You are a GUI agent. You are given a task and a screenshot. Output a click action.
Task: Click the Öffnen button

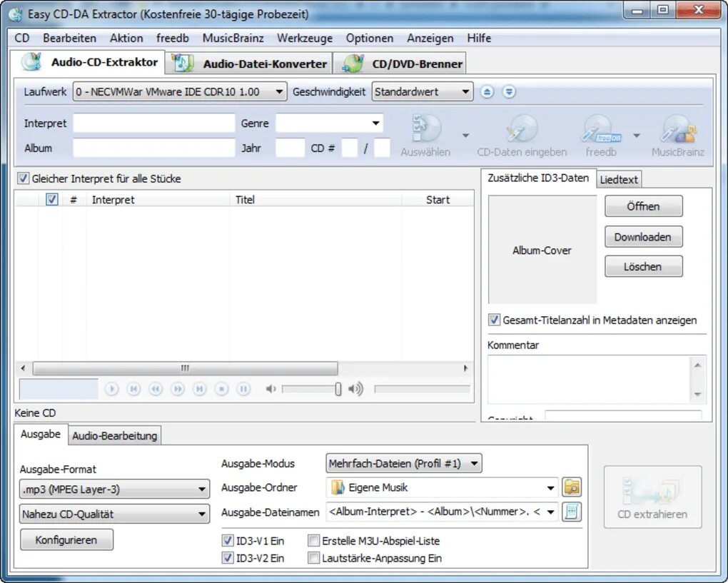click(x=644, y=206)
